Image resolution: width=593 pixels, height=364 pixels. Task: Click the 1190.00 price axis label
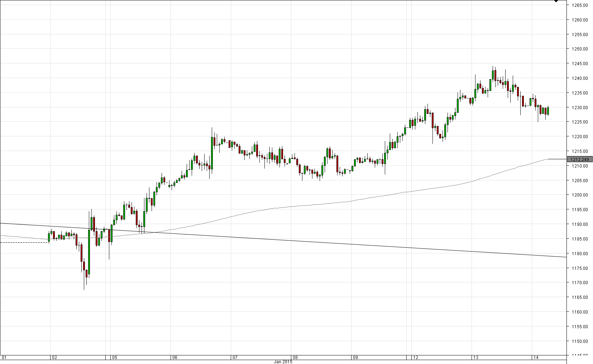[x=580, y=224]
